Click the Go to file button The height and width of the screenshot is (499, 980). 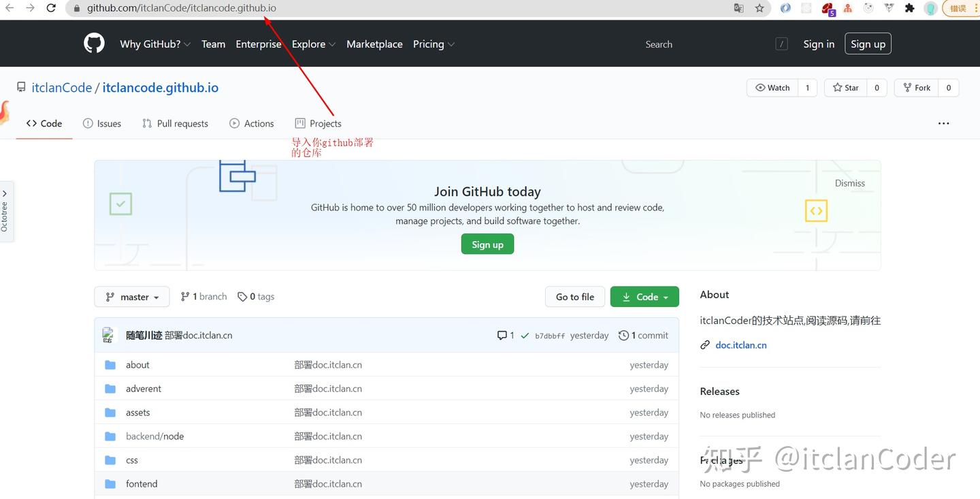point(575,297)
